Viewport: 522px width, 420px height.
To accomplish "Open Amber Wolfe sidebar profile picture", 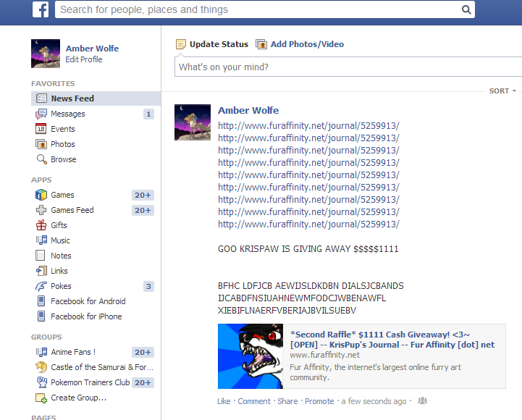I will pyautogui.click(x=46, y=54).
